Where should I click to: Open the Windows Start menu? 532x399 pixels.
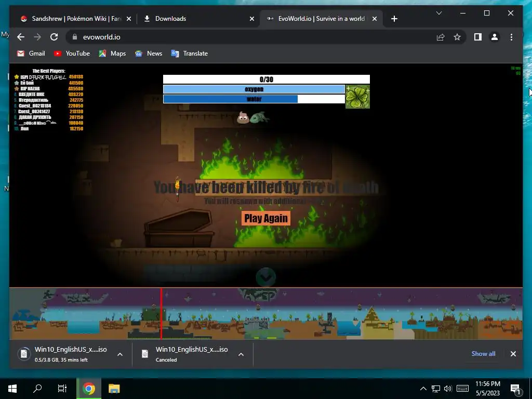[x=12, y=389]
